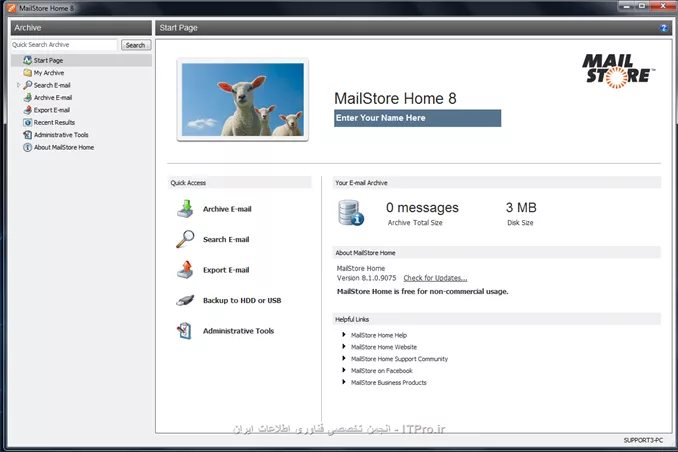The image size is (678, 452).
Task: Click the Check for Updates link
Action: point(435,278)
